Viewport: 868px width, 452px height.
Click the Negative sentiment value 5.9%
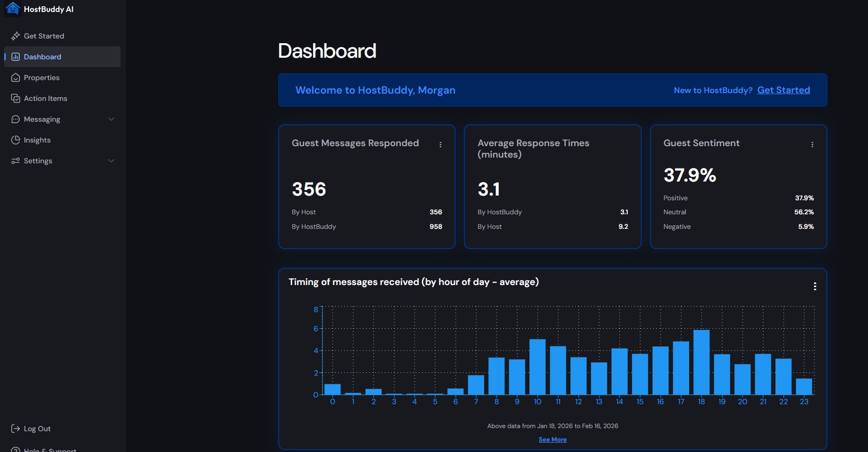806,227
